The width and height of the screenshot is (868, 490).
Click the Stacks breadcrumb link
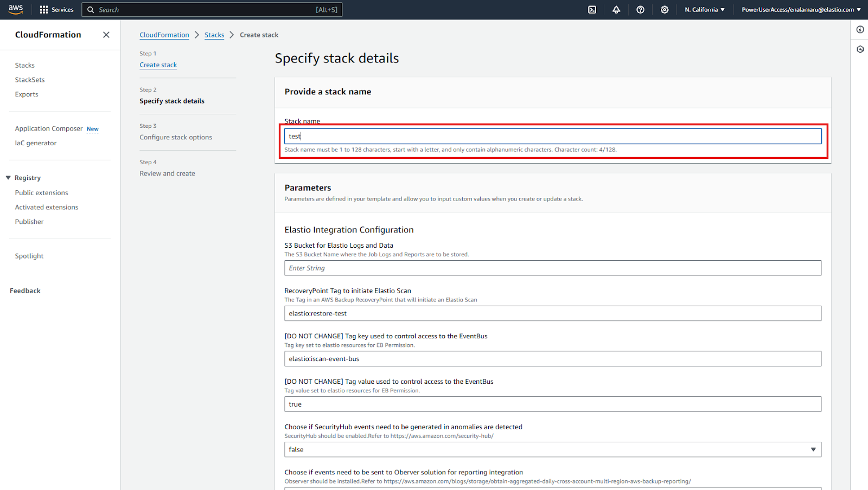[x=214, y=35]
